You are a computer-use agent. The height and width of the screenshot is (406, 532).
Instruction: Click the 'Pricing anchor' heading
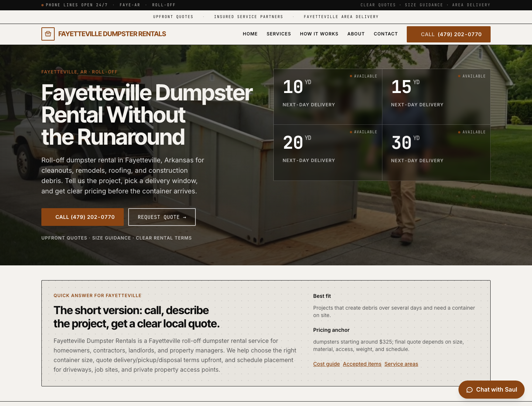pyautogui.click(x=331, y=330)
